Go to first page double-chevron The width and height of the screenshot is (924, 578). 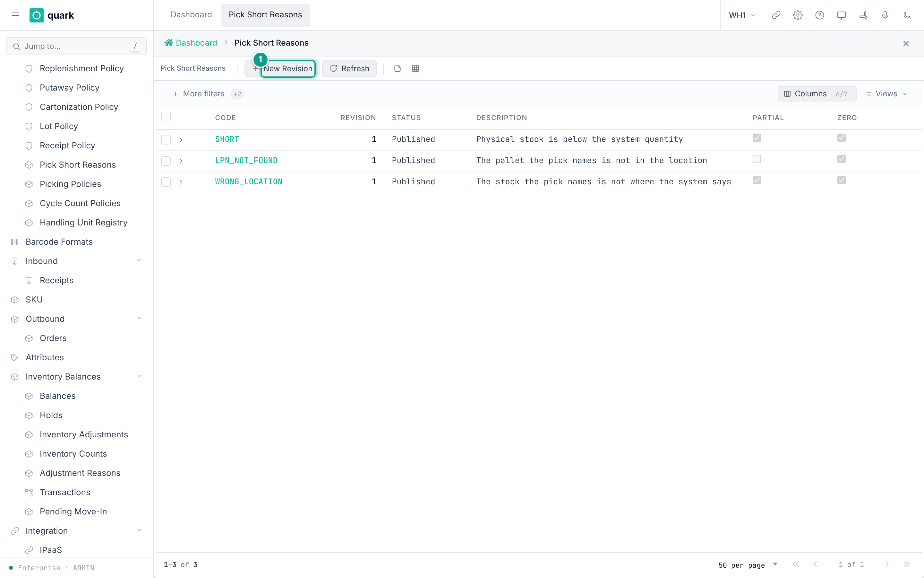pyautogui.click(x=795, y=564)
